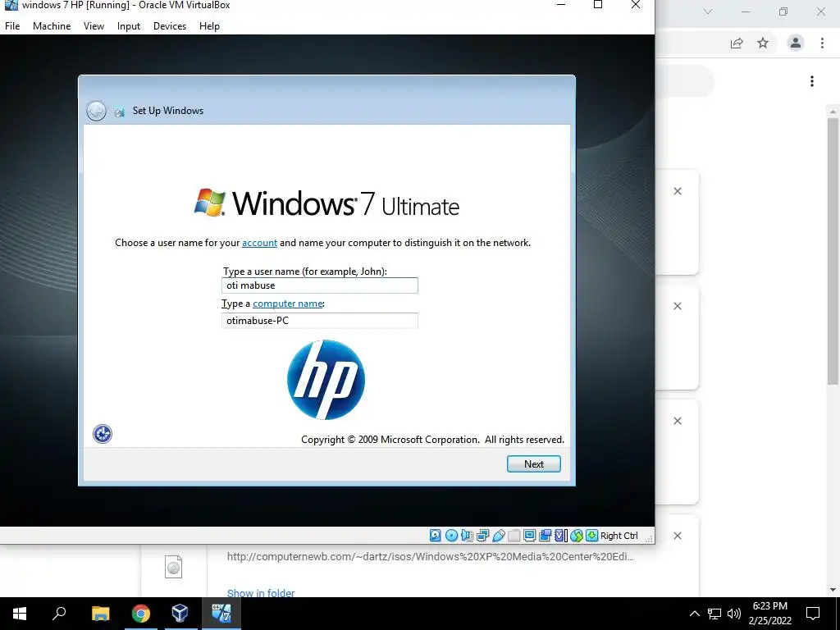Screen dimensions: 840x630
Task: Click the USB devices status icon
Action: 498,535
